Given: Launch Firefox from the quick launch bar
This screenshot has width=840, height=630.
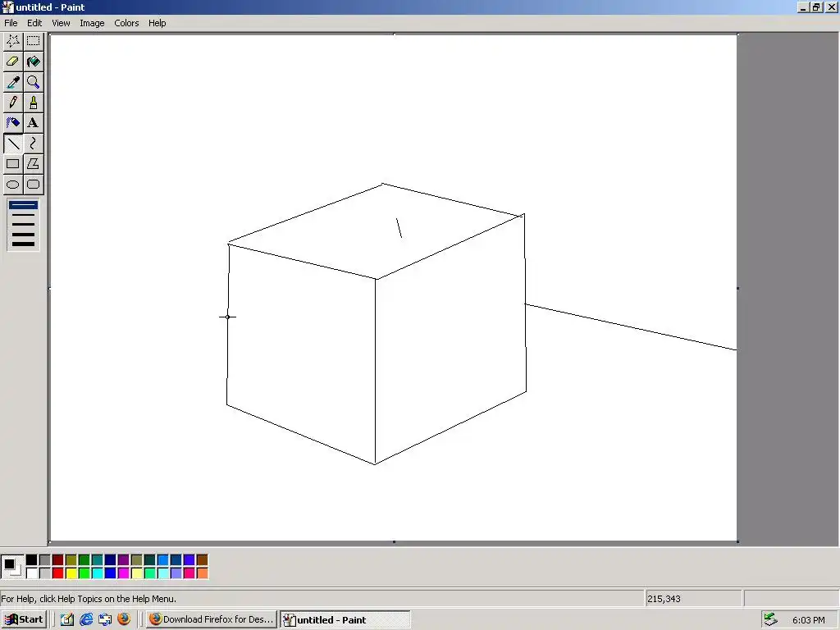Looking at the screenshot, I should click(x=124, y=619).
